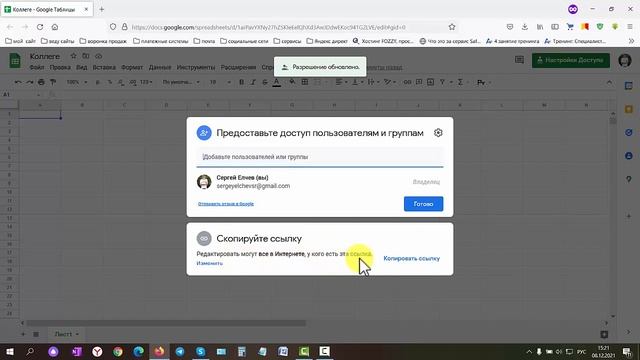Click the Name Box cell reference A1

pyautogui.click(x=20, y=95)
